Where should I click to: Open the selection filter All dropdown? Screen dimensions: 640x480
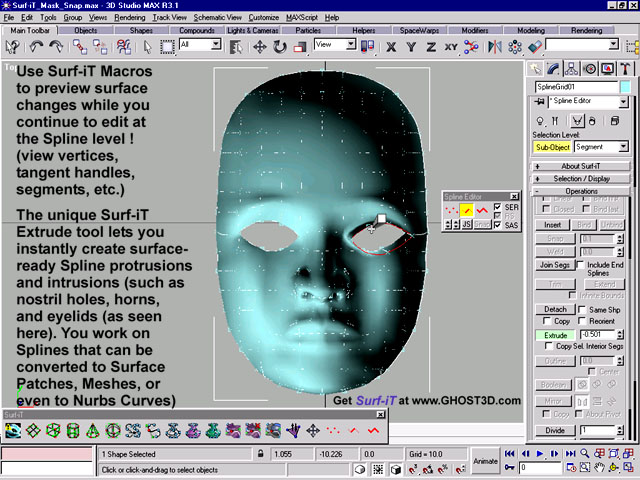click(x=216, y=44)
